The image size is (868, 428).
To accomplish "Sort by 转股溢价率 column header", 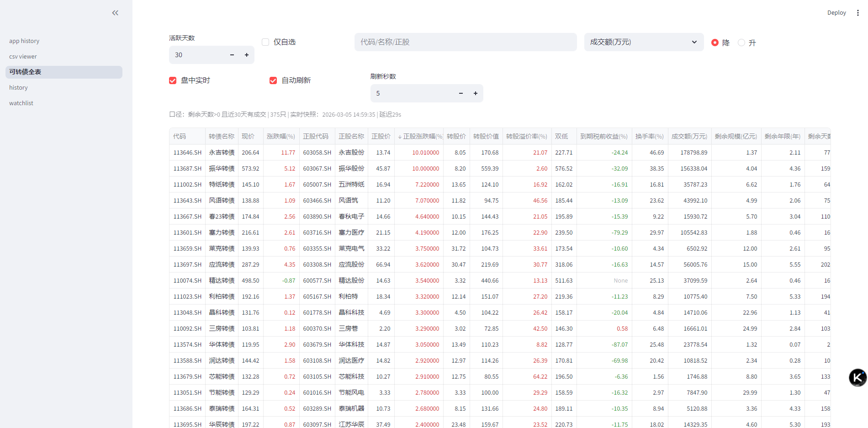I will click(526, 136).
